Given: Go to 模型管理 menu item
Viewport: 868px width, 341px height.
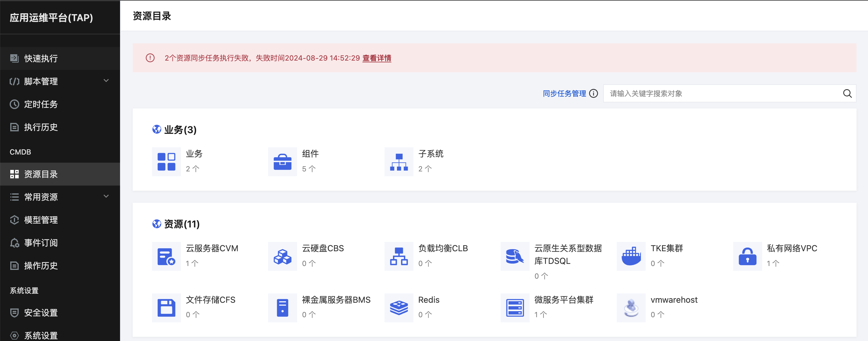Looking at the screenshot, I should pyautogui.click(x=41, y=220).
